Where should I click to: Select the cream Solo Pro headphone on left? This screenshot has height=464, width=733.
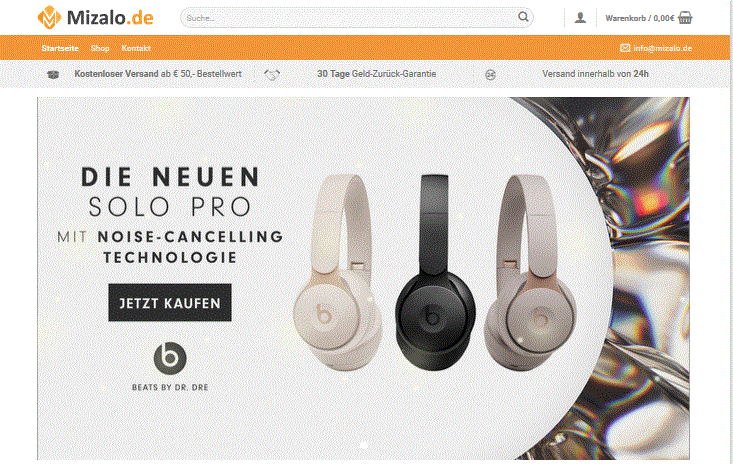pyautogui.click(x=337, y=272)
